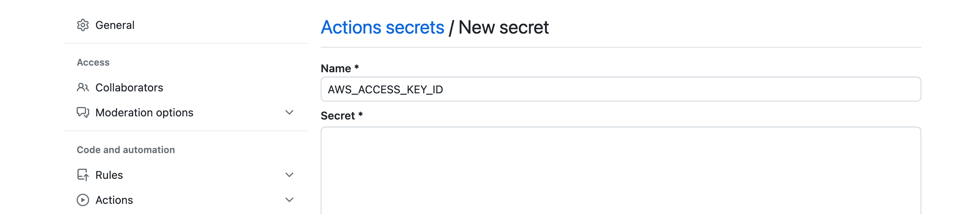The image size is (980, 214).
Task: Click the Actions play circle icon
Action: pos(83,200)
